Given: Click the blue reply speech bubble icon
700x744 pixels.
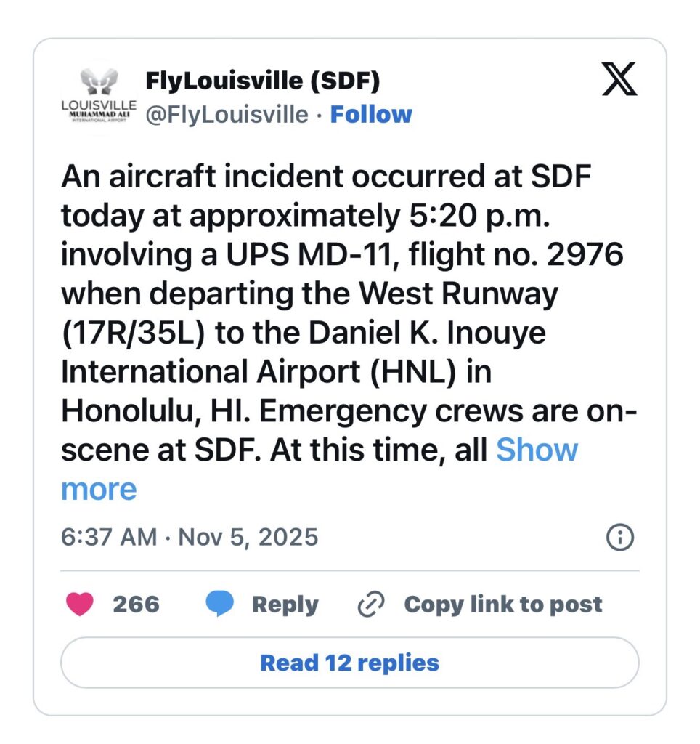Looking at the screenshot, I should tap(220, 604).
